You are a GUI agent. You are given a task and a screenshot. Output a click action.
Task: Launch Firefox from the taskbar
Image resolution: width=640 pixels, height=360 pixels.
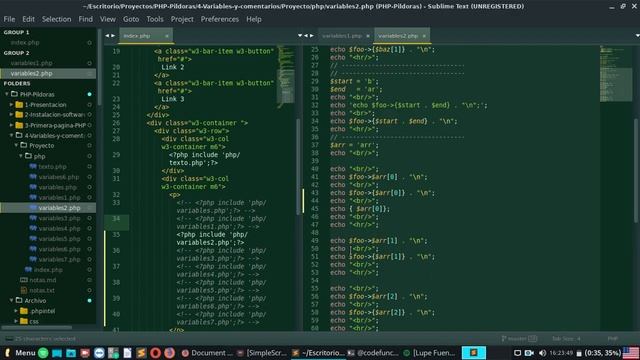[169, 353]
